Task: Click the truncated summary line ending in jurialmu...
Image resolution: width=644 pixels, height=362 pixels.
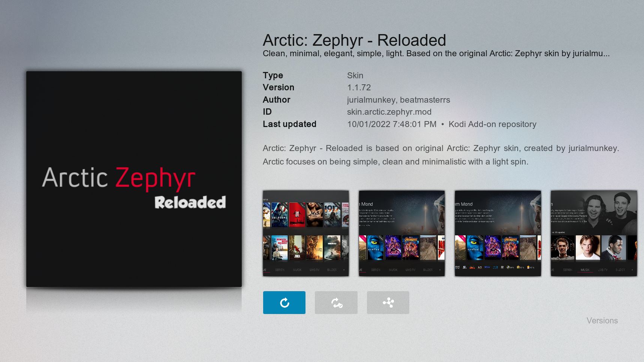Action: [436, 54]
